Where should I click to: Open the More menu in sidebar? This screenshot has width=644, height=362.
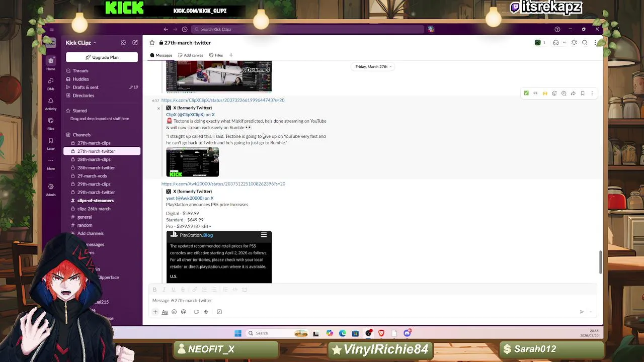(51, 163)
